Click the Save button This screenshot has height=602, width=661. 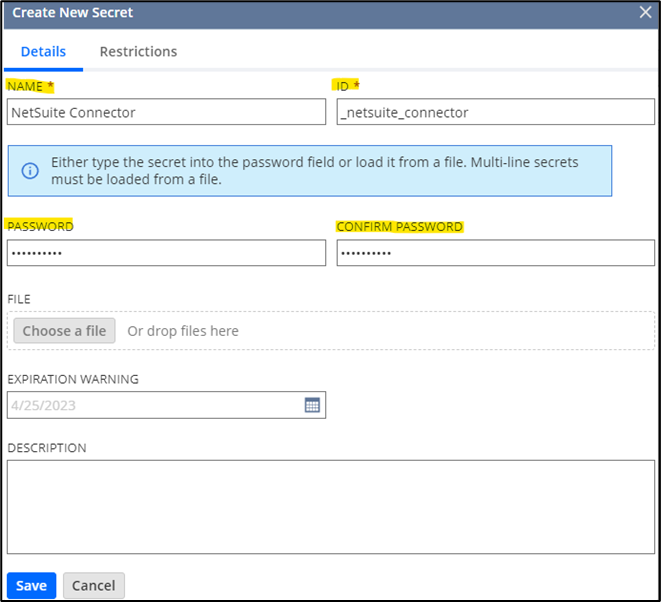(x=31, y=585)
